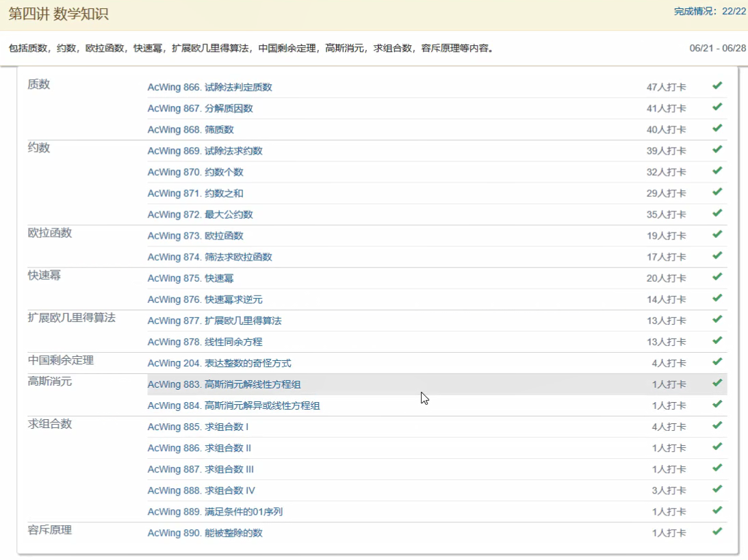Click checkmark beside 求组合数 IV
Image resolution: width=748 pixels, height=560 pixels.
(717, 489)
